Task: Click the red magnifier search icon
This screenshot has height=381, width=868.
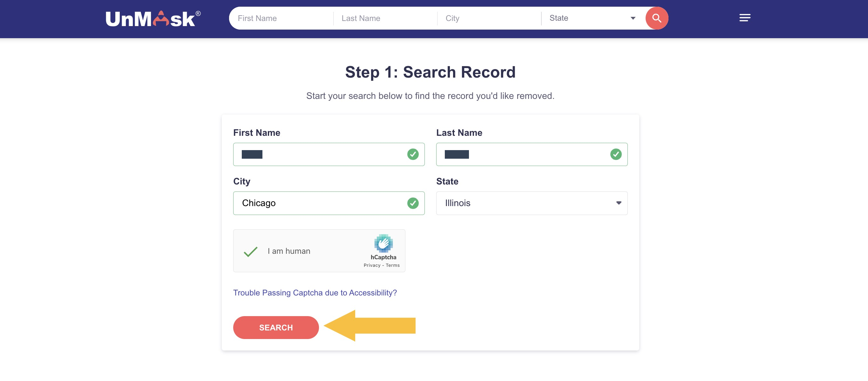Action: (x=656, y=18)
